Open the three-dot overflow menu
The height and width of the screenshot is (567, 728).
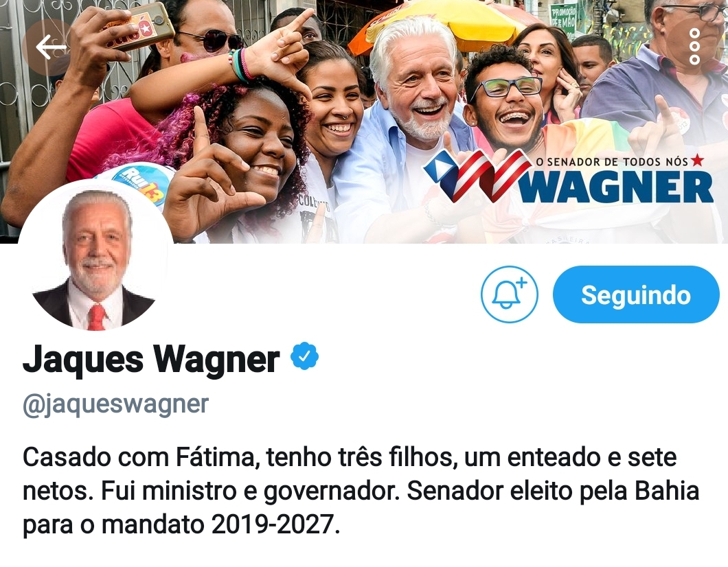pos(694,47)
